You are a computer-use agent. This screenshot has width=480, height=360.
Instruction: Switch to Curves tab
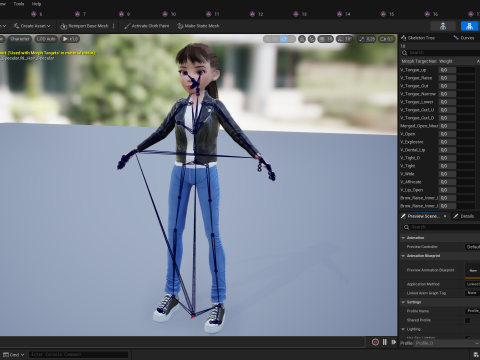464,38
